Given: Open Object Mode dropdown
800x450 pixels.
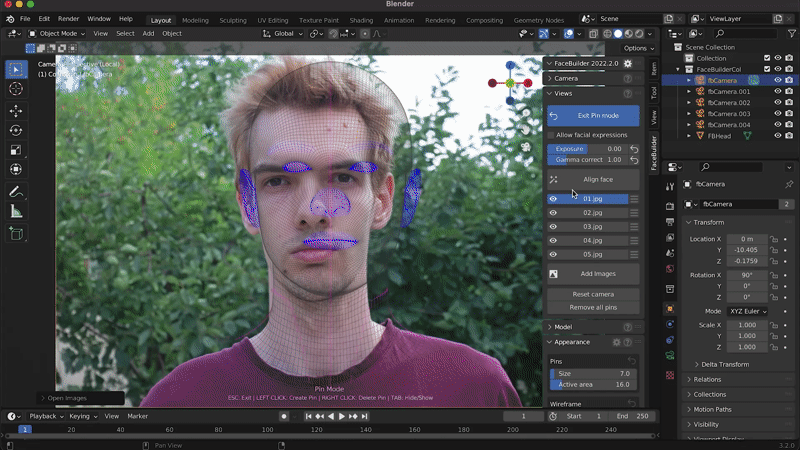Looking at the screenshot, I should point(57,34).
